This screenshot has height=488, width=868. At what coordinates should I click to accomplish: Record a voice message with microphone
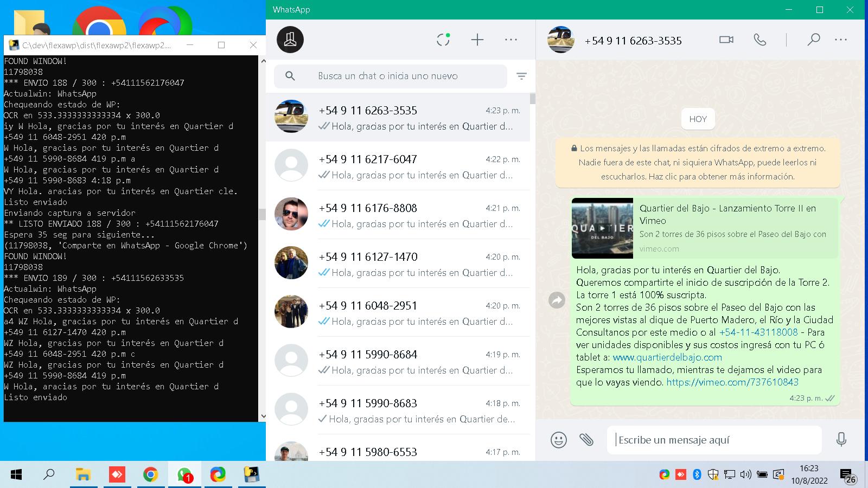click(841, 440)
